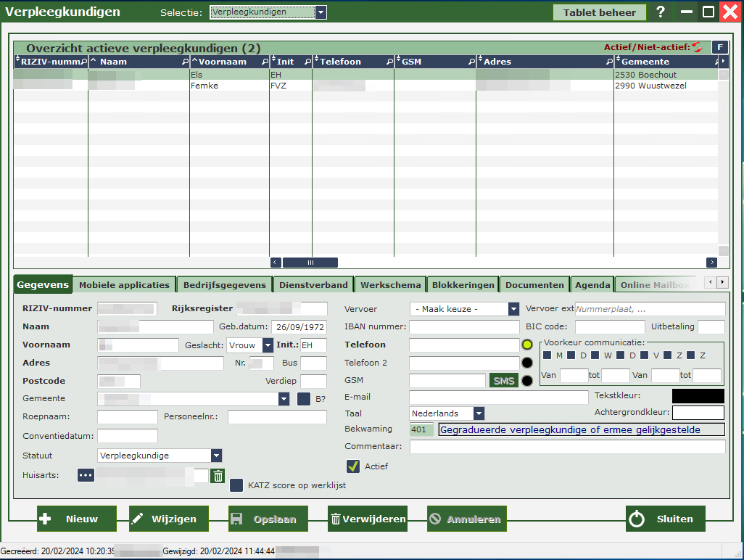Click into the E-mail input field
Screen dimensions: 744x560
click(x=498, y=397)
